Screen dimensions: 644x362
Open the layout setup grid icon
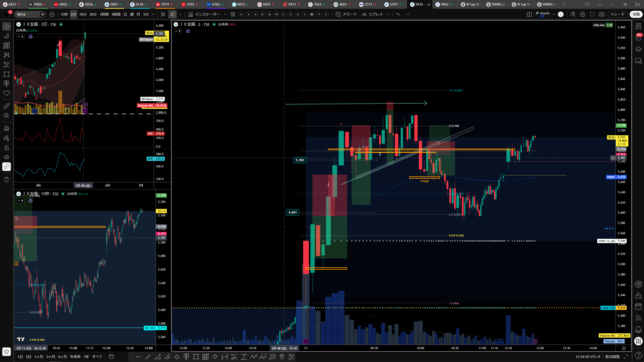coord(529,14)
